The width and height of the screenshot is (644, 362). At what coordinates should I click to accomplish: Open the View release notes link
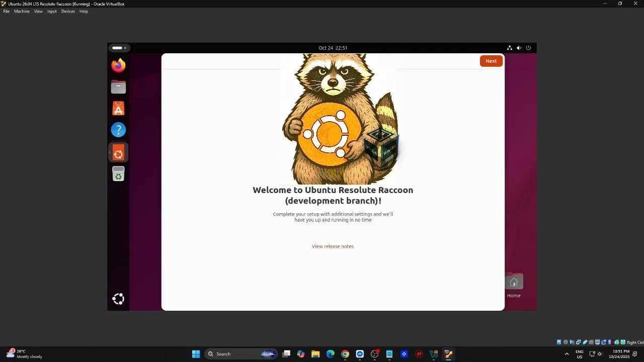(333, 246)
